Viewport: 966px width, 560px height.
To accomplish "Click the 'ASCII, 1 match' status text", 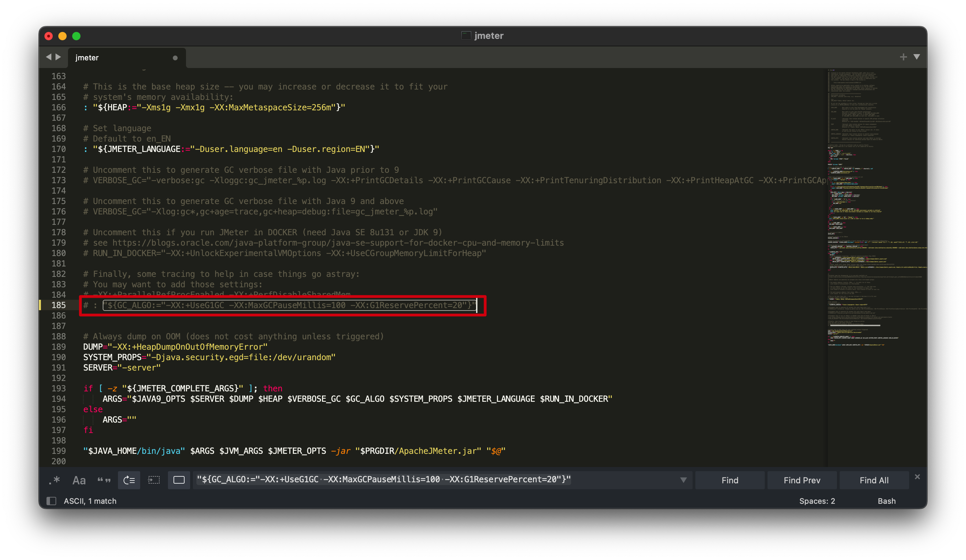I will coord(90,501).
